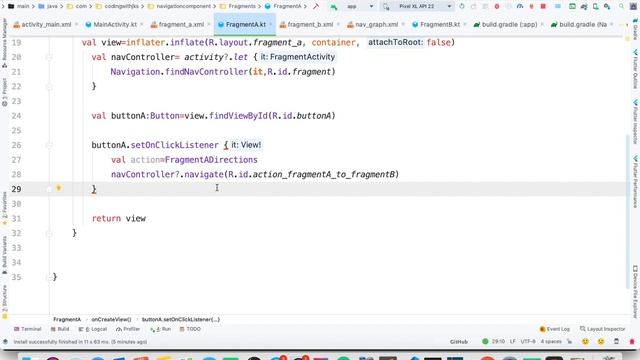Click GitHub in the status bar

[459, 342]
